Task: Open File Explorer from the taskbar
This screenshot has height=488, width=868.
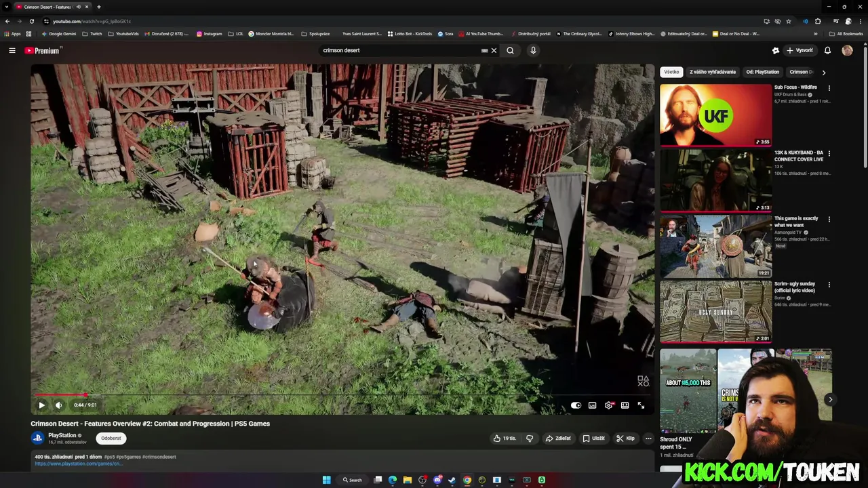Action: (408, 480)
